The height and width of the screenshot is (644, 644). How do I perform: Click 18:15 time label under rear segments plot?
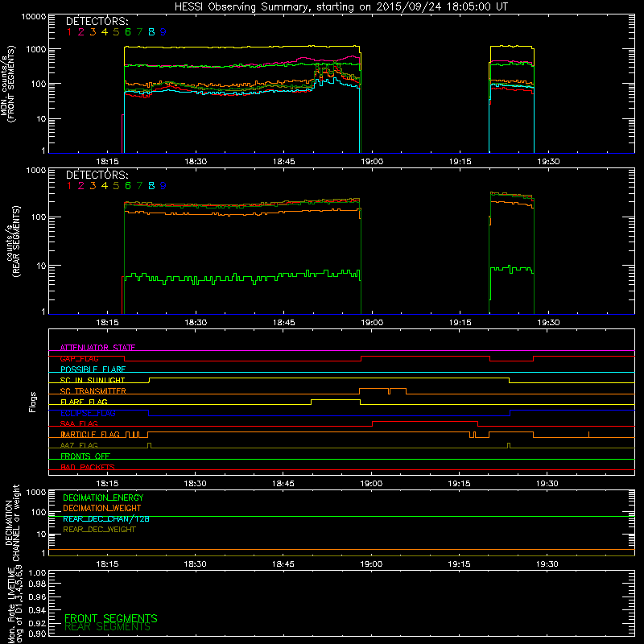(x=107, y=323)
